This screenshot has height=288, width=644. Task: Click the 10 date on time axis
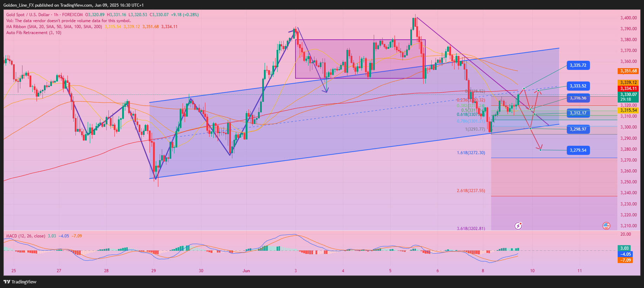532,271
